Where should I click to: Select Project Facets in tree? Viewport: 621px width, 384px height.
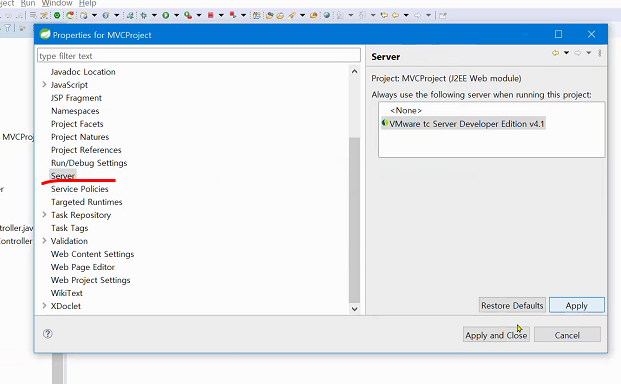tap(77, 124)
